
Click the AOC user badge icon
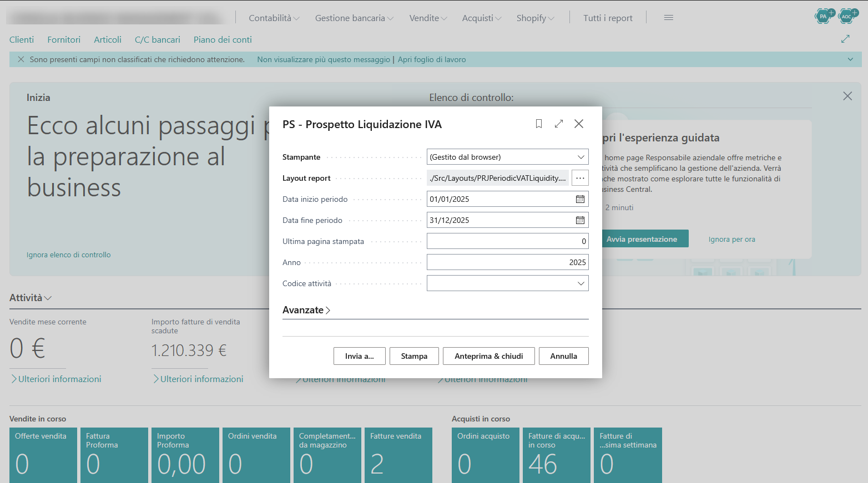pos(847,16)
